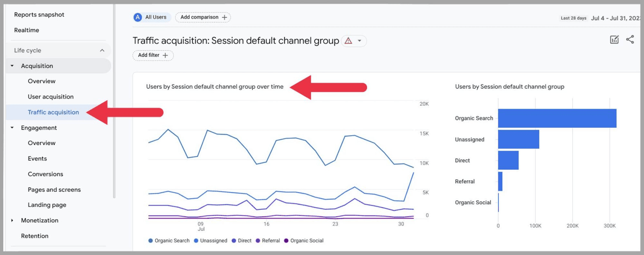The image size is (644, 255).
Task: Collapse the Acquisition tree arrow
Action: pos(12,66)
